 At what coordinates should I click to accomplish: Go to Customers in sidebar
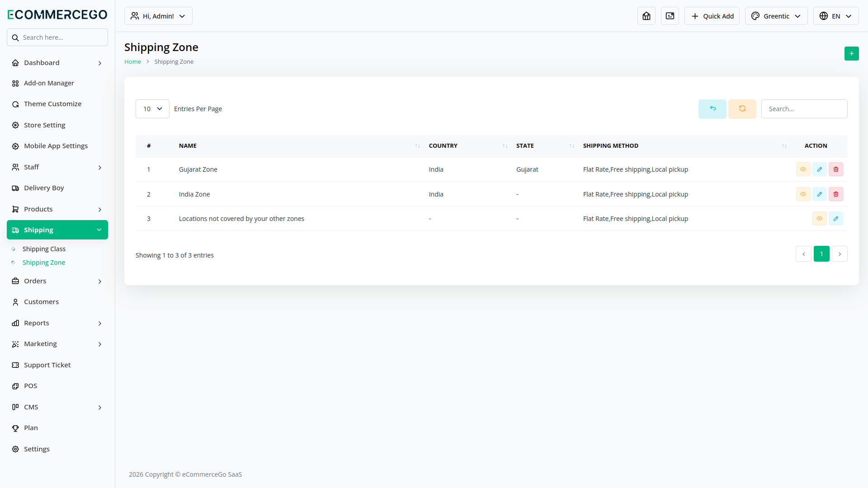tap(41, 302)
